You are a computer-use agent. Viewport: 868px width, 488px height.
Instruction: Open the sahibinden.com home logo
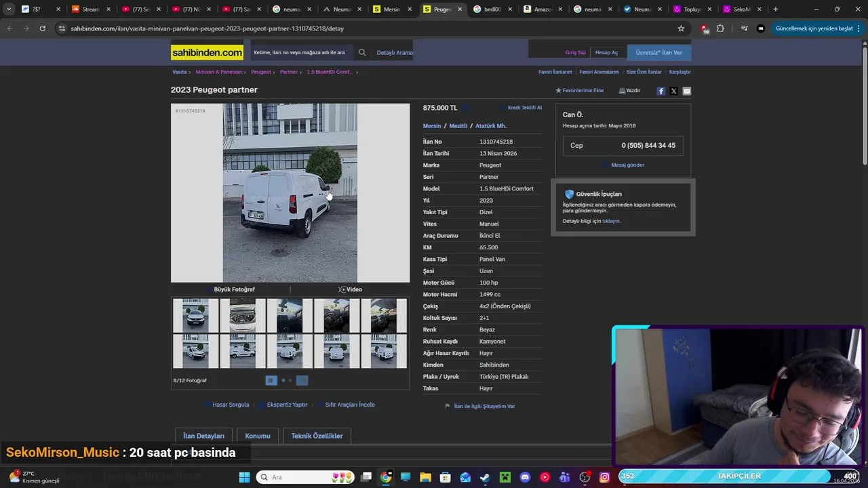[x=207, y=52]
